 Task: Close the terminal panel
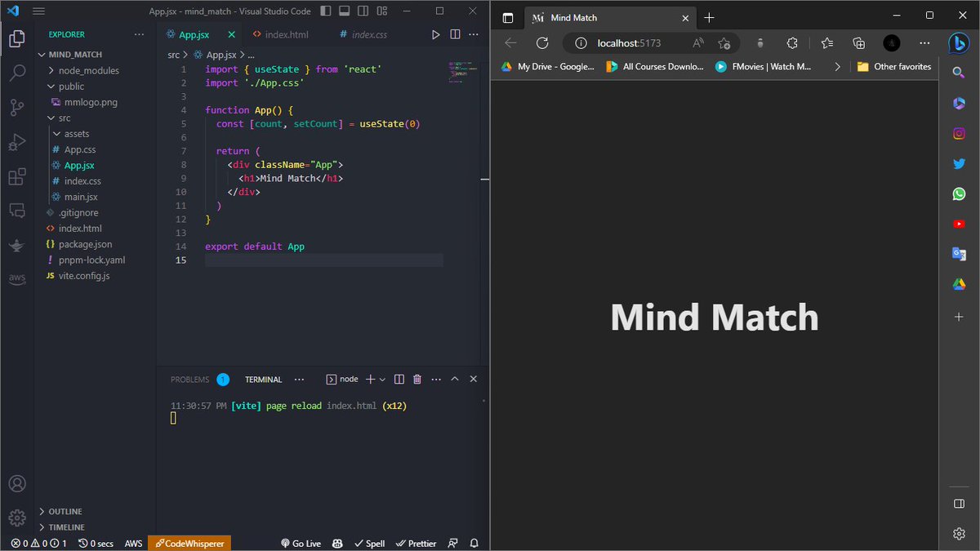[473, 380]
